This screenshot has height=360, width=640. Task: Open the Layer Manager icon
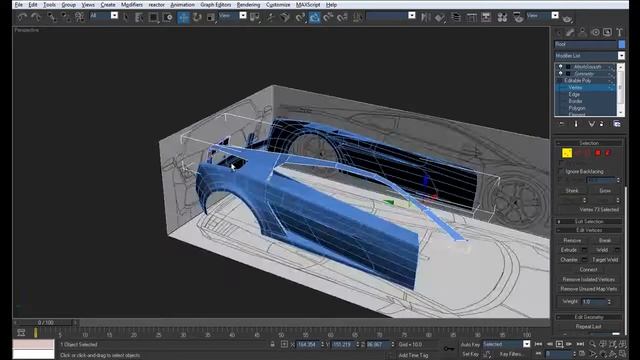pyautogui.click(x=456, y=17)
